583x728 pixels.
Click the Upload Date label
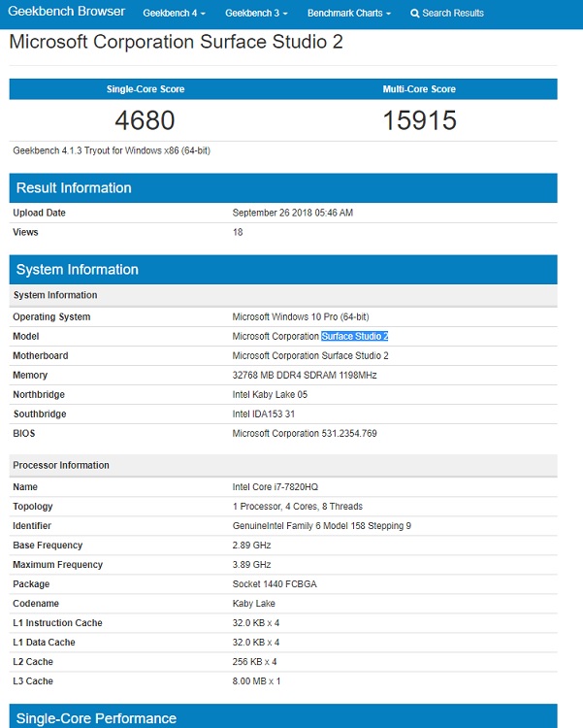(x=39, y=213)
